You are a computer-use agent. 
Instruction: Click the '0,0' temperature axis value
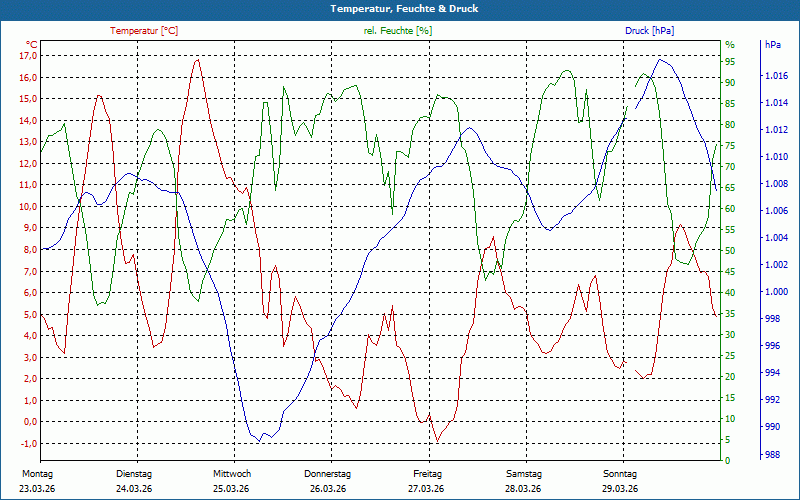(30, 421)
